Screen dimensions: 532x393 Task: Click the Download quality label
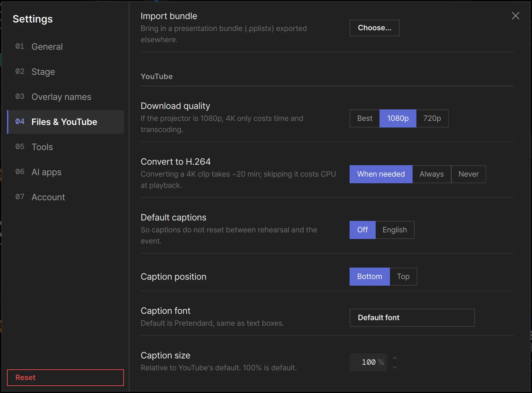tap(175, 106)
